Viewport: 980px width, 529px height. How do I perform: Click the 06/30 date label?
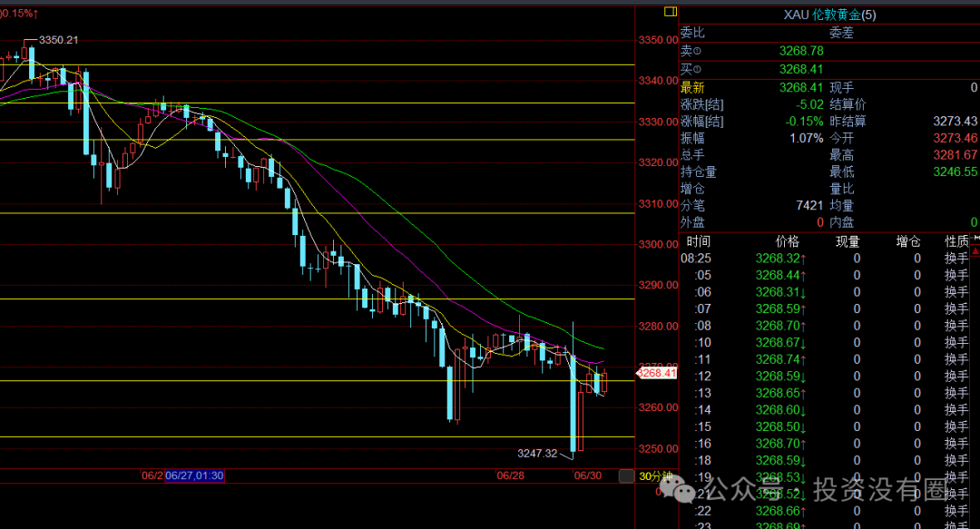pyautogui.click(x=587, y=475)
